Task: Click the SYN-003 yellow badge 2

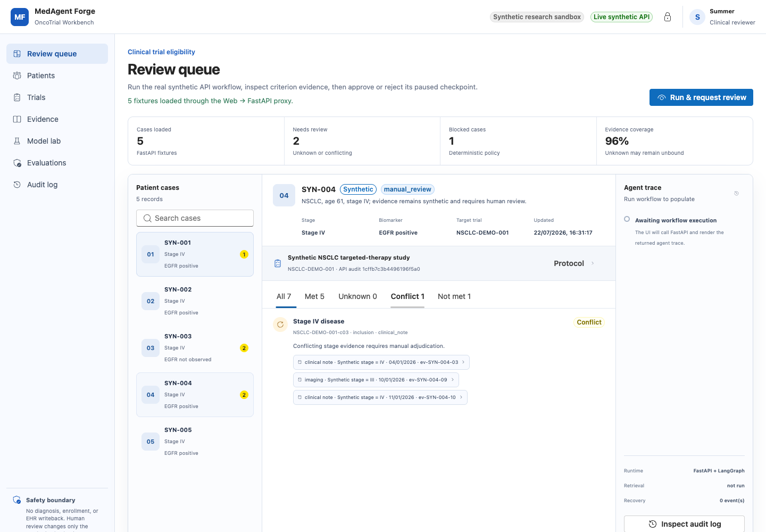Action: 244,348
